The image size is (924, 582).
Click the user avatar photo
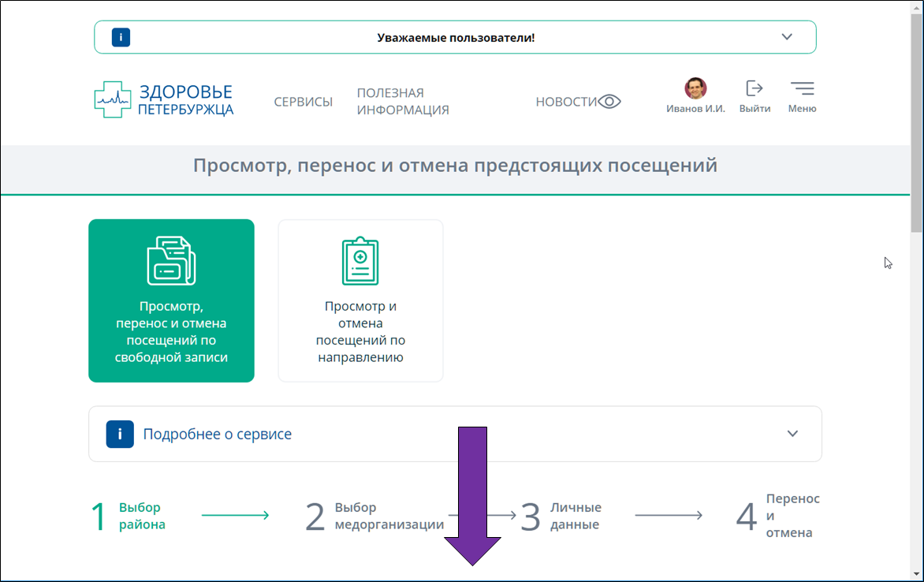pos(695,88)
